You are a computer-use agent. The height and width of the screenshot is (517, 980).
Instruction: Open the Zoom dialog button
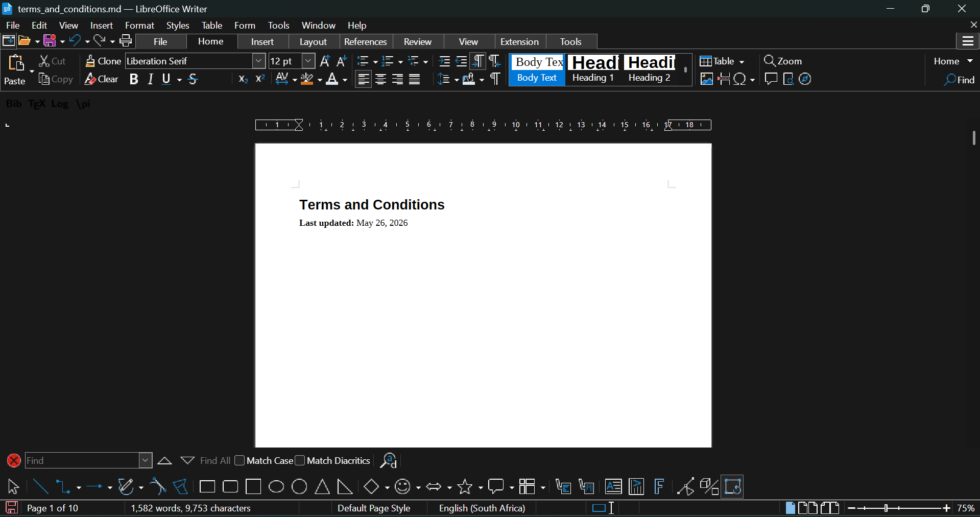coord(783,61)
